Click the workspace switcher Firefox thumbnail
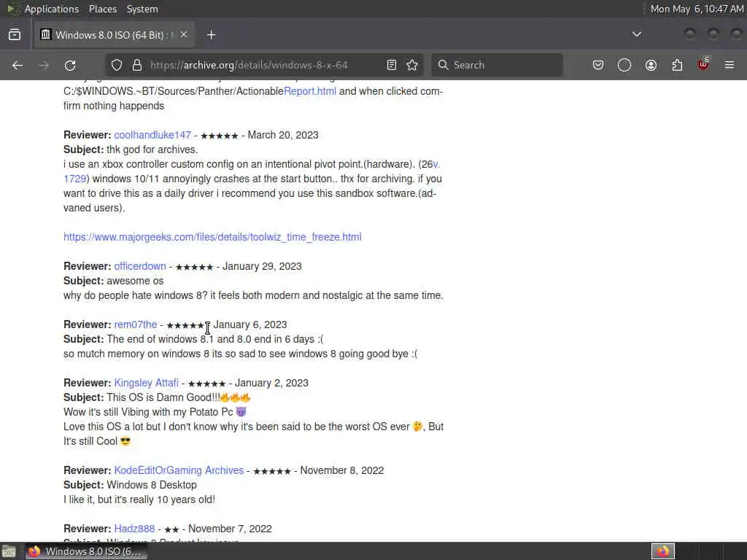The image size is (747, 560). [x=663, y=551]
